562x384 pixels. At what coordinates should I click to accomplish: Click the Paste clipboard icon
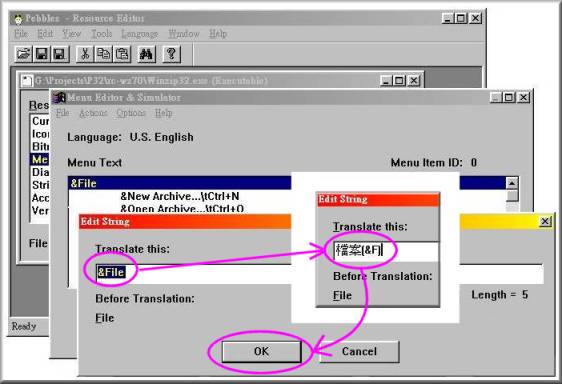pos(122,54)
